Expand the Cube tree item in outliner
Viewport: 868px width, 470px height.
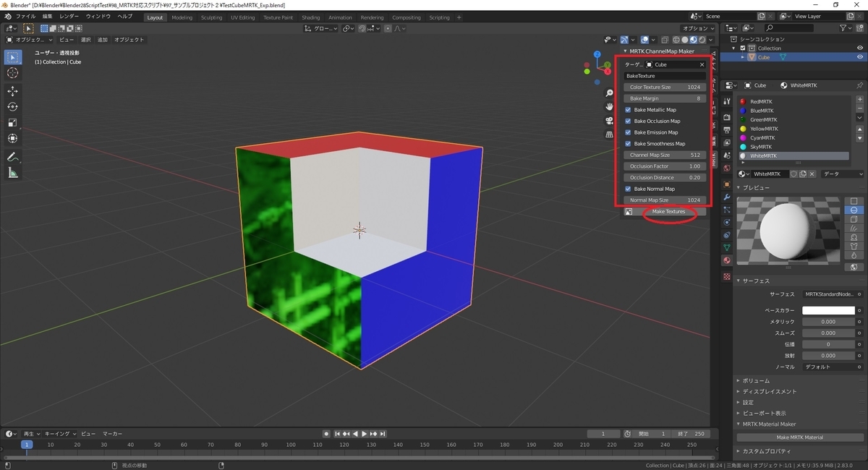pyautogui.click(x=742, y=57)
